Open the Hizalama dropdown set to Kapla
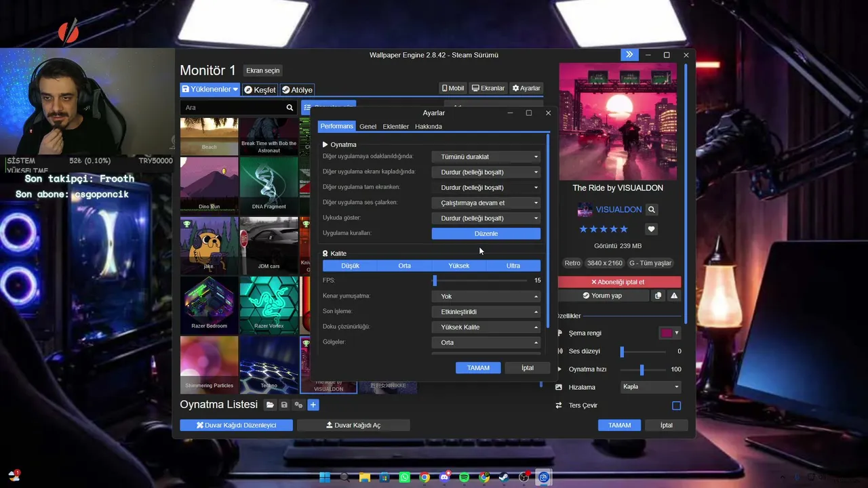The height and width of the screenshot is (488, 868). [x=651, y=387]
